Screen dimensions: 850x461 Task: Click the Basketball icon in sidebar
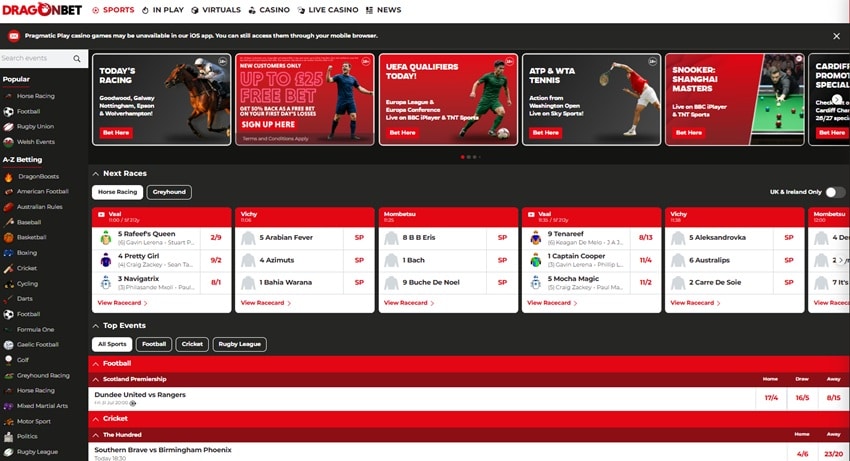[x=8, y=237]
